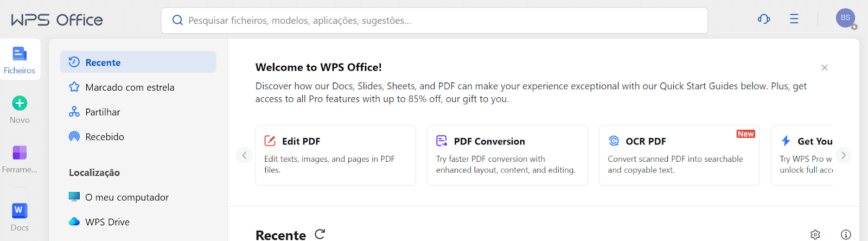Select Recente in the sidebar

138,62
